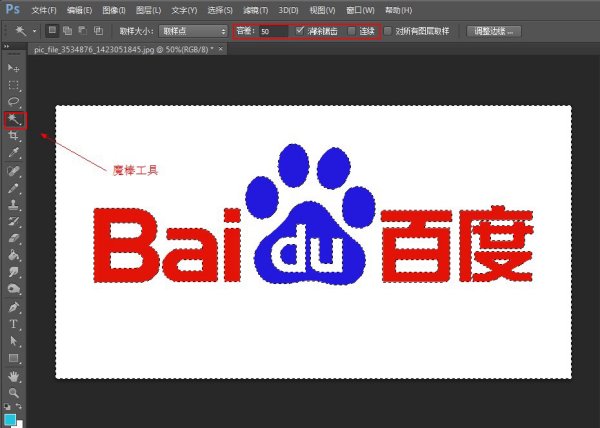
Task: Select the Rectangle shape tool
Action: [x=13, y=358]
